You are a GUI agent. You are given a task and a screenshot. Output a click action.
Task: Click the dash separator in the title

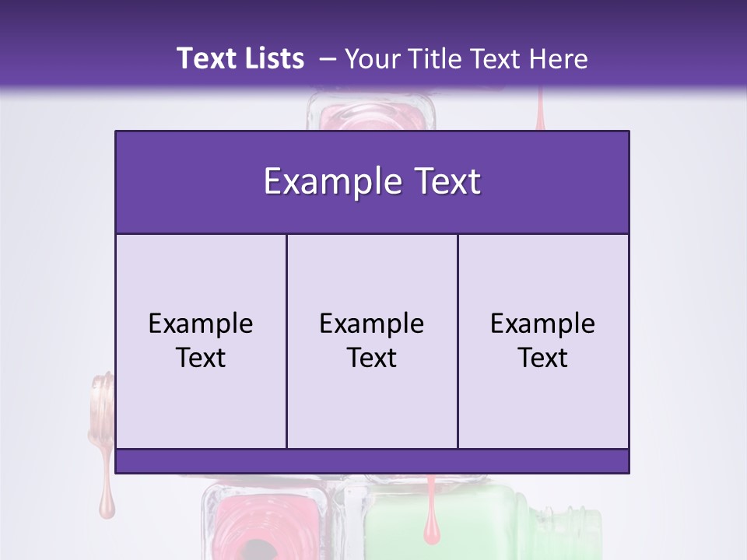click(328, 59)
